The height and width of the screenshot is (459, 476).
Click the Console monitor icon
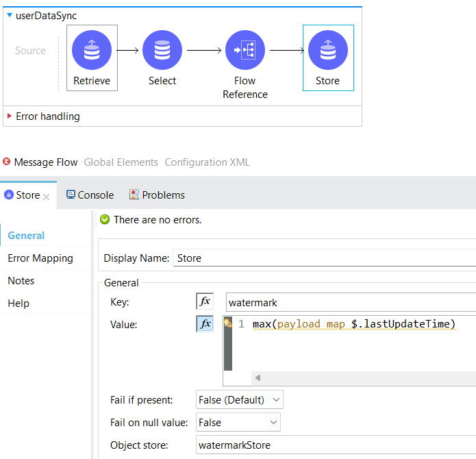coord(71,195)
